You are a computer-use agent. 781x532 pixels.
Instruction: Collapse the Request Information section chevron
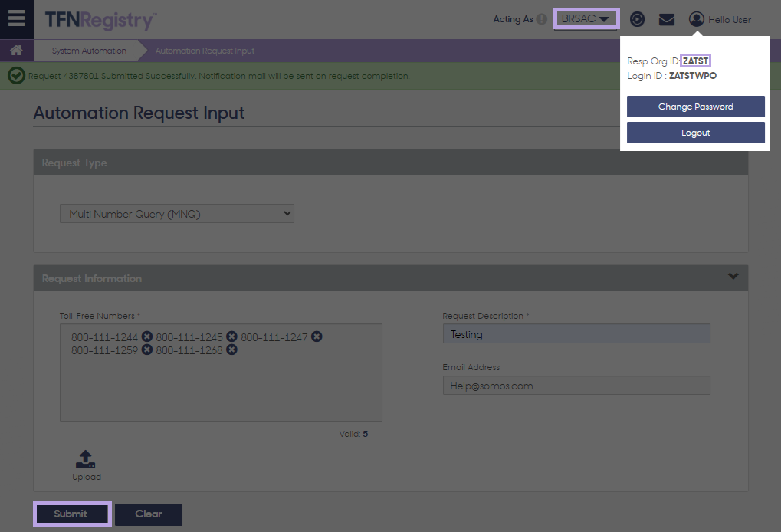point(733,276)
